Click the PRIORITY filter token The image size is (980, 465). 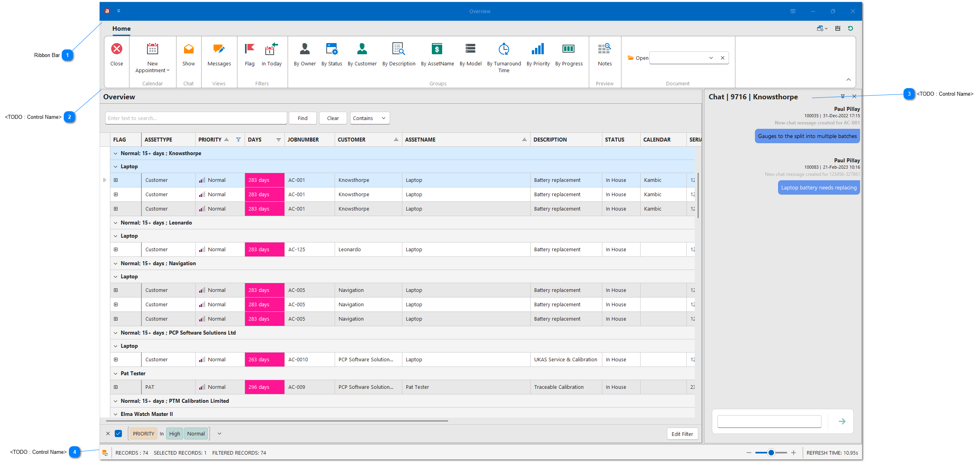click(x=143, y=433)
